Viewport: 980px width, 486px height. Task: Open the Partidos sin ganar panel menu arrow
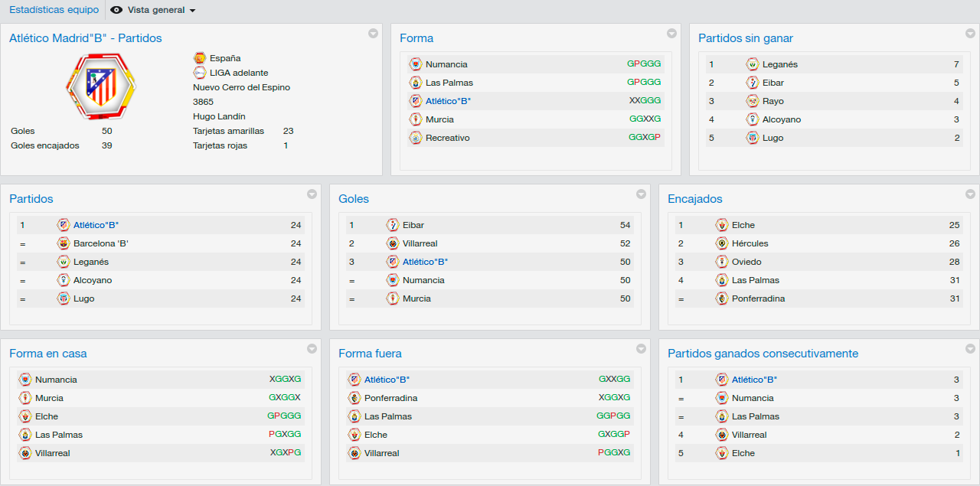click(970, 34)
